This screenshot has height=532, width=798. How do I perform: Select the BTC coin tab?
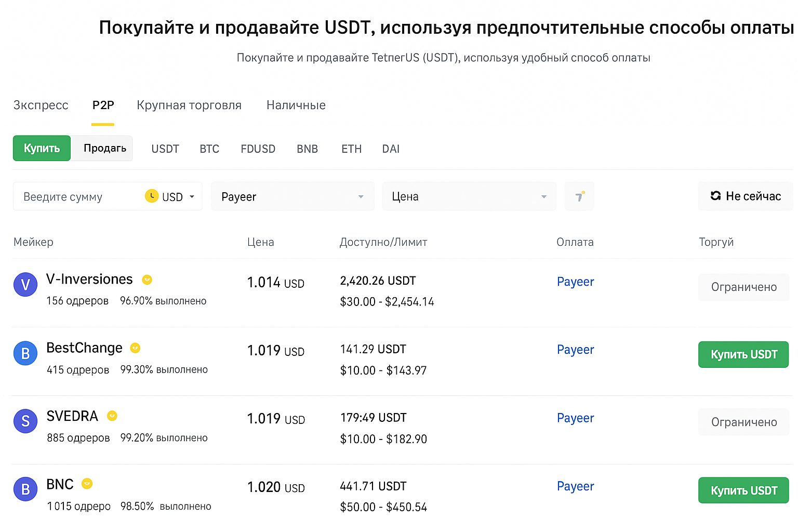click(209, 149)
